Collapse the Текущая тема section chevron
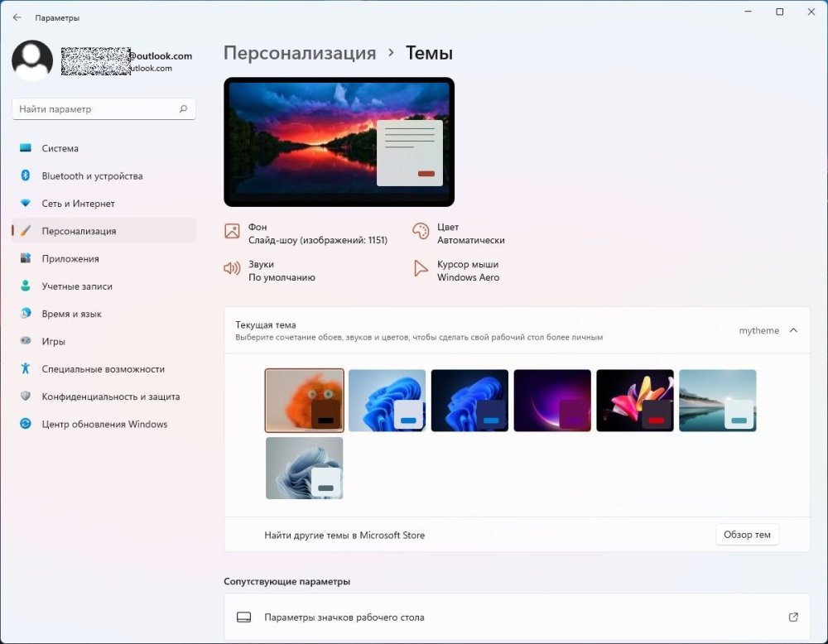The width and height of the screenshot is (828, 644). click(x=793, y=330)
